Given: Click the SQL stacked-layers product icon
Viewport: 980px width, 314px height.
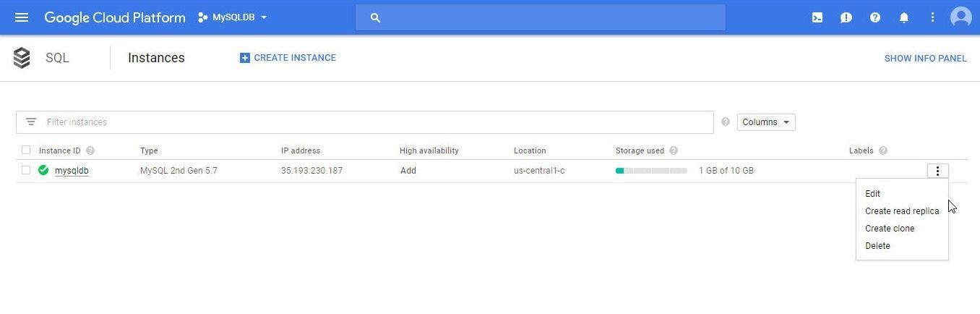Looking at the screenshot, I should [22, 58].
